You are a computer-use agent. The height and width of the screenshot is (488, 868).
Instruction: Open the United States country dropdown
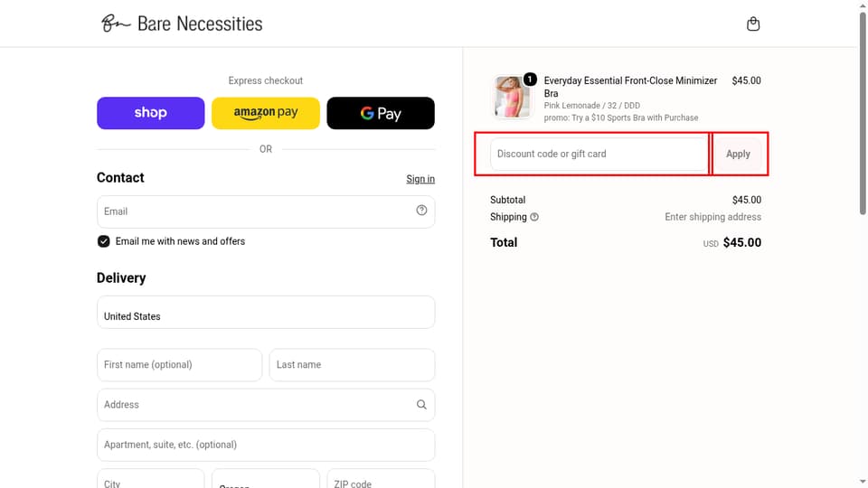click(266, 312)
